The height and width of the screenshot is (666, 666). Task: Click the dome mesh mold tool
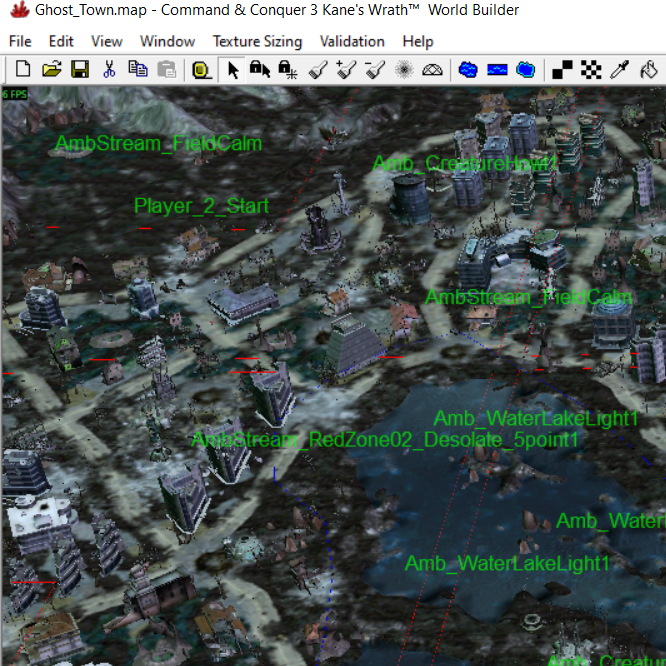[x=432, y=70]
